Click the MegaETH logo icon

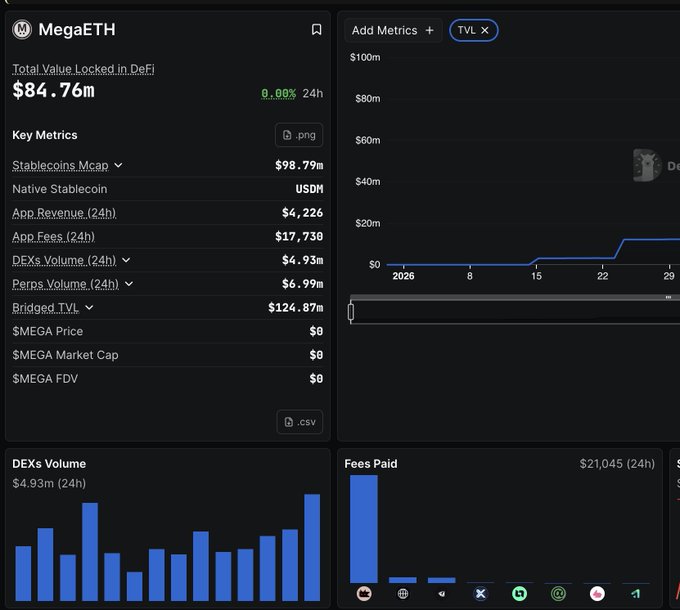(22, 30)
